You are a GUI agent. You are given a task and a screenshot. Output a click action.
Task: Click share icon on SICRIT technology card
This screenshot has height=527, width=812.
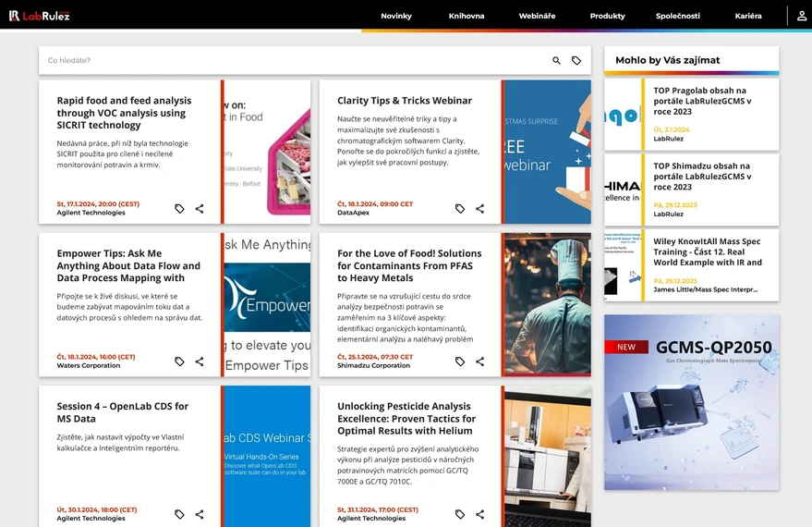point(200,209)
